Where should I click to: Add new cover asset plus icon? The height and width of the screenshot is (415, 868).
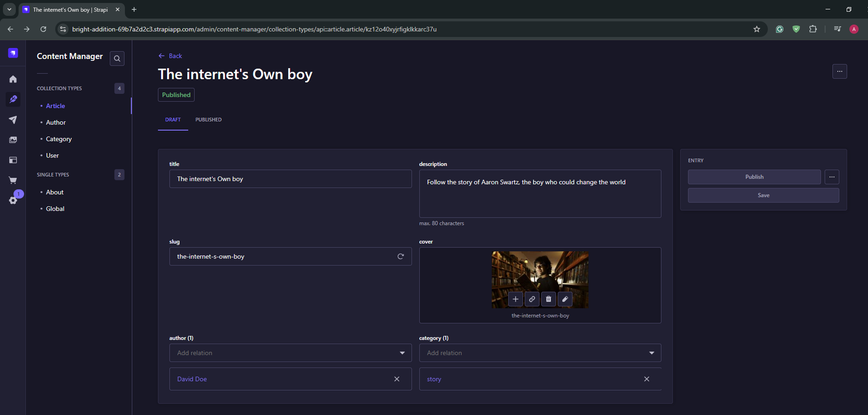[515, 299]
